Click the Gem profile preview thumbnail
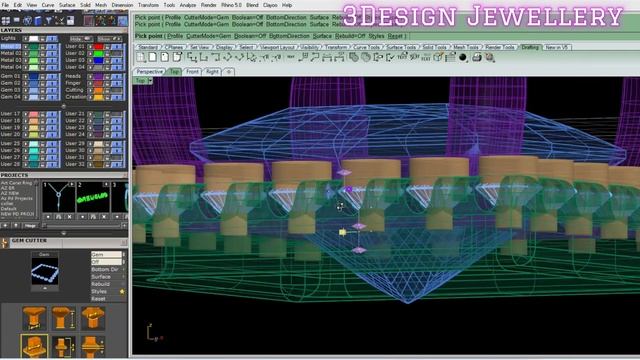The height and width of the screenshot is (360, 640). click(45, 270)
